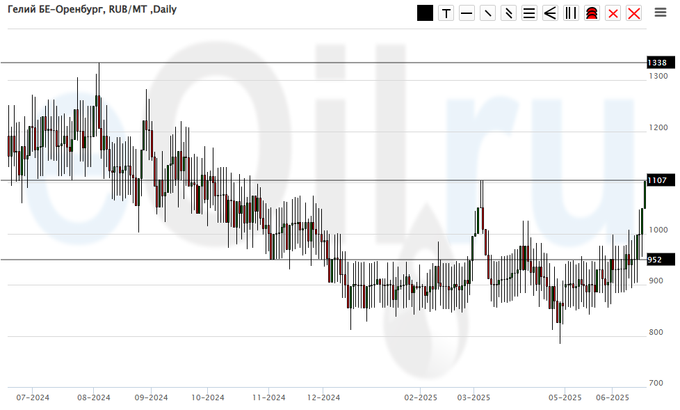This screenshot has width=680, height=410.
Task: Select the broken-line ray drawing tool
Action: point(508,13)
